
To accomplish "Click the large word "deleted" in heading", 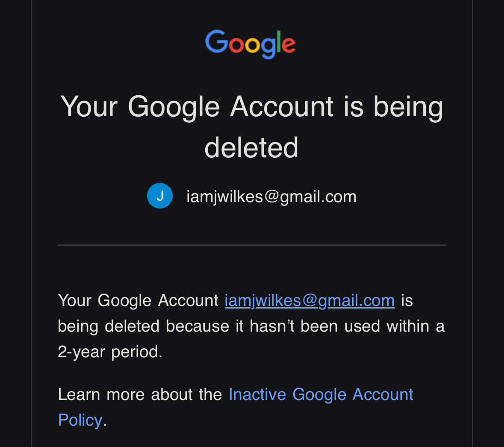I will (251, 148).
